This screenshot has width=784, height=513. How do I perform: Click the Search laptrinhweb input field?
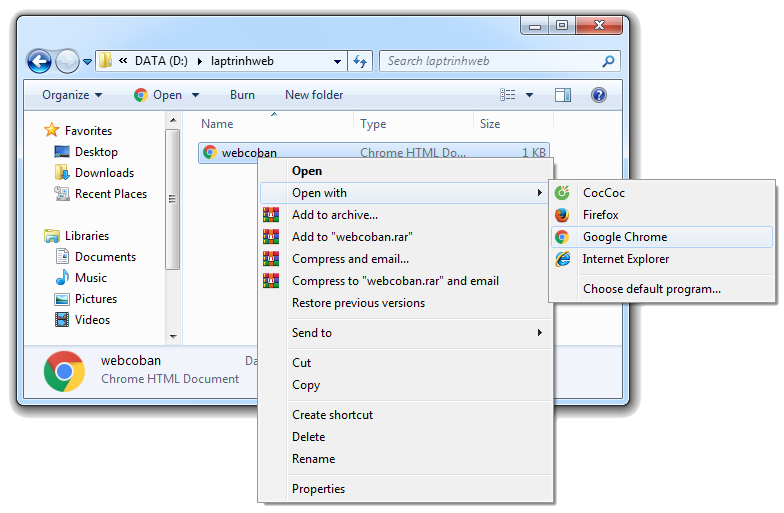490,61
